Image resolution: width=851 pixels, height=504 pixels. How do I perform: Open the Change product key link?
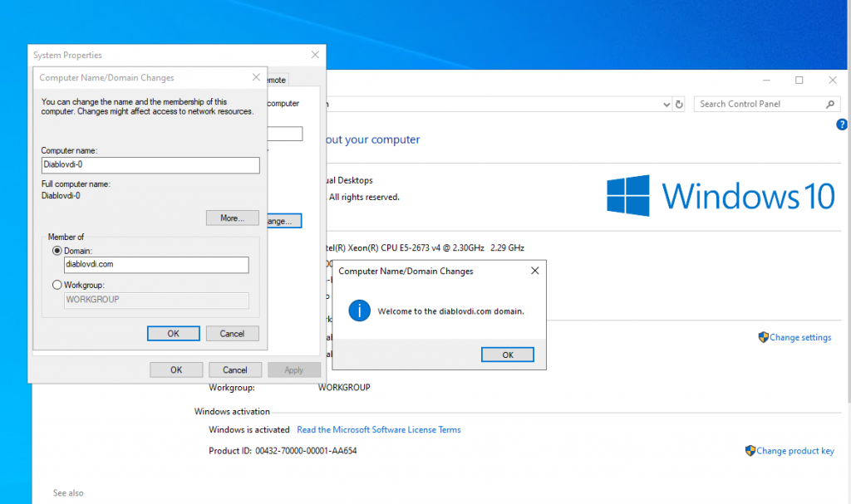[795, 451]
